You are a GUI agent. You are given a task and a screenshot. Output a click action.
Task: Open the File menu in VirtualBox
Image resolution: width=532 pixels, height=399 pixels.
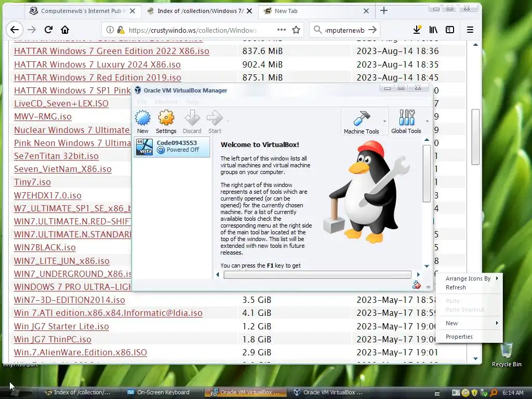tap(142, 102)
